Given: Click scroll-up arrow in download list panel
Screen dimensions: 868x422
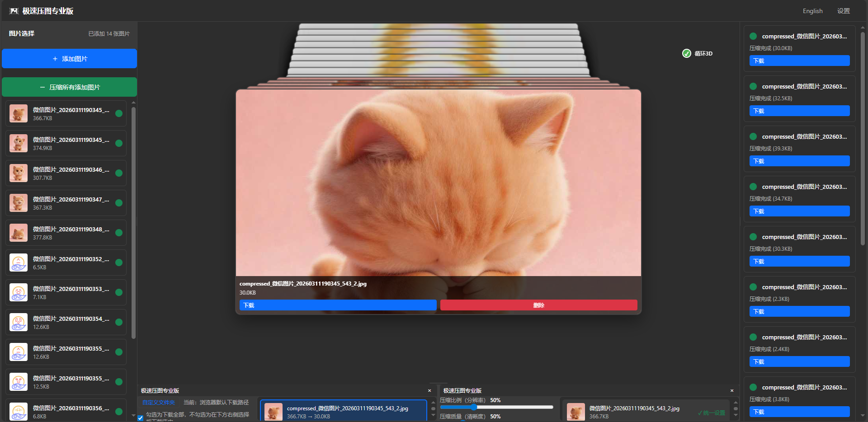Looking at the screenshot, I should click(433, 402).
